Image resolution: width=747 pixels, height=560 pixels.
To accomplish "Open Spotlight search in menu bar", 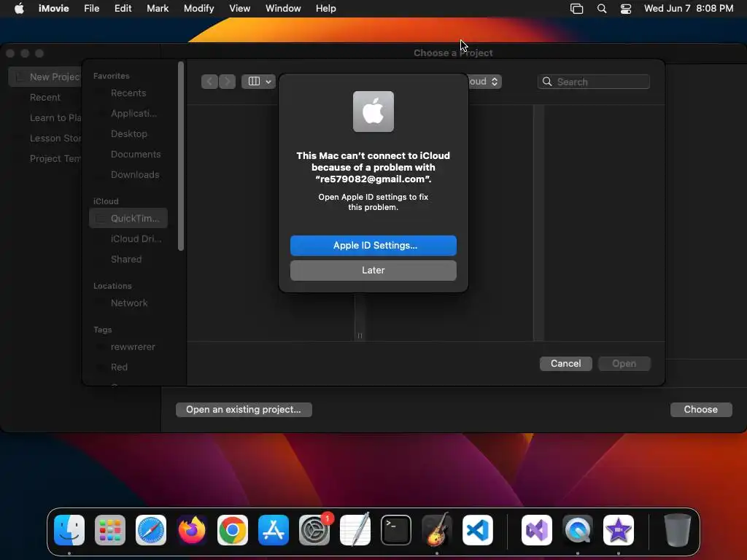I will [602, 9].
